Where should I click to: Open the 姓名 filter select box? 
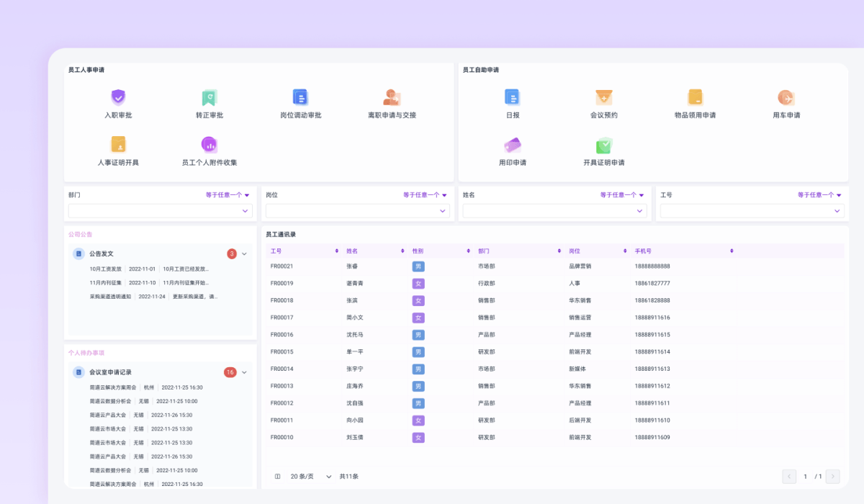click(554, 211)
